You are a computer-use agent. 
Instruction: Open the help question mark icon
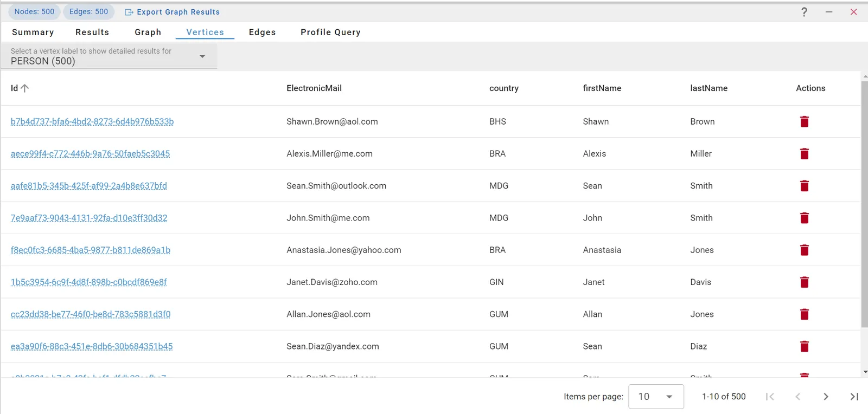pyautogui.click(x=804, y=12)
